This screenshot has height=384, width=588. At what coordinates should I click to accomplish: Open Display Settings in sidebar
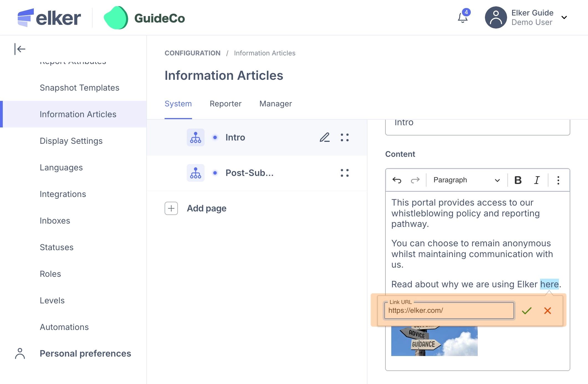[x=71, y=141]
